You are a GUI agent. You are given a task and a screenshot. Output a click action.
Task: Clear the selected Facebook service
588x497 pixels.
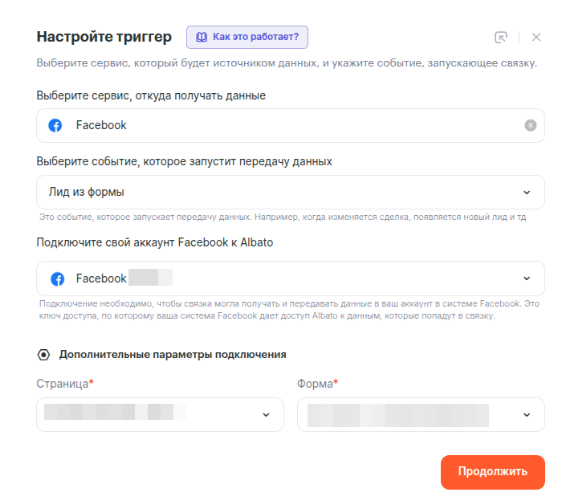530,125
